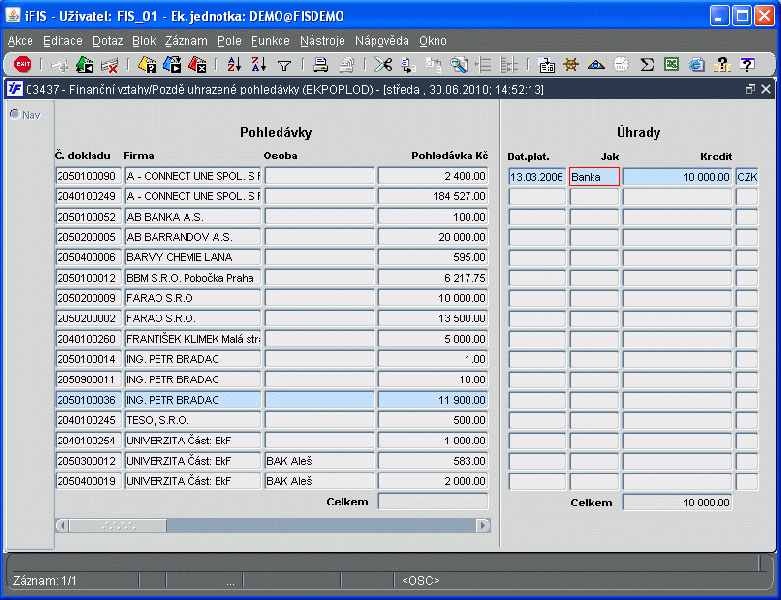Screen dimensions: 781x600
Task: Export using the green Excel icon
Action: tap(672, 65)
